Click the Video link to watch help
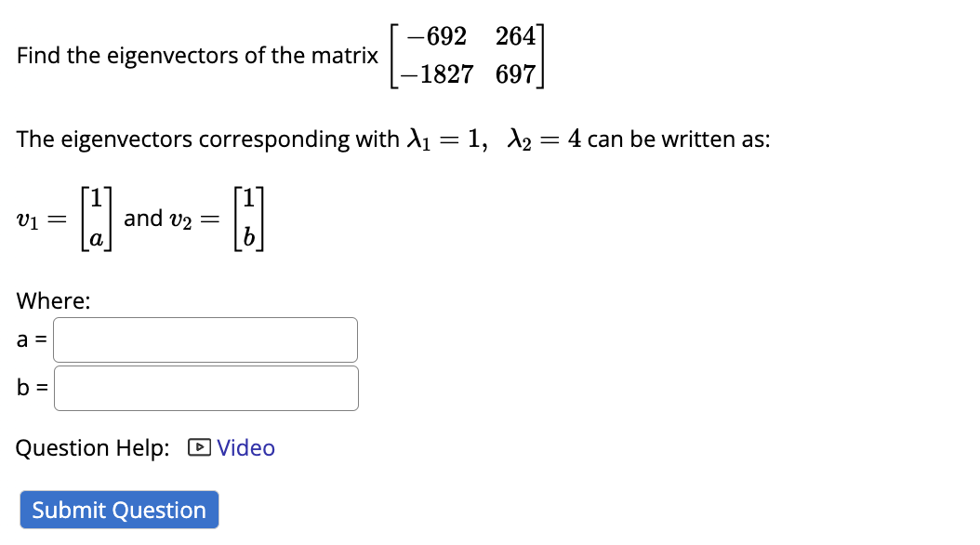The image size is (980, 545). point(245,448)
